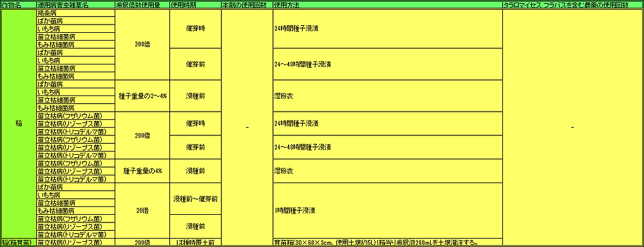The height and width of the screenshot is (247, 644).
Task: Select the 種子重量の2～4% dosage cell
Action: 142,95
